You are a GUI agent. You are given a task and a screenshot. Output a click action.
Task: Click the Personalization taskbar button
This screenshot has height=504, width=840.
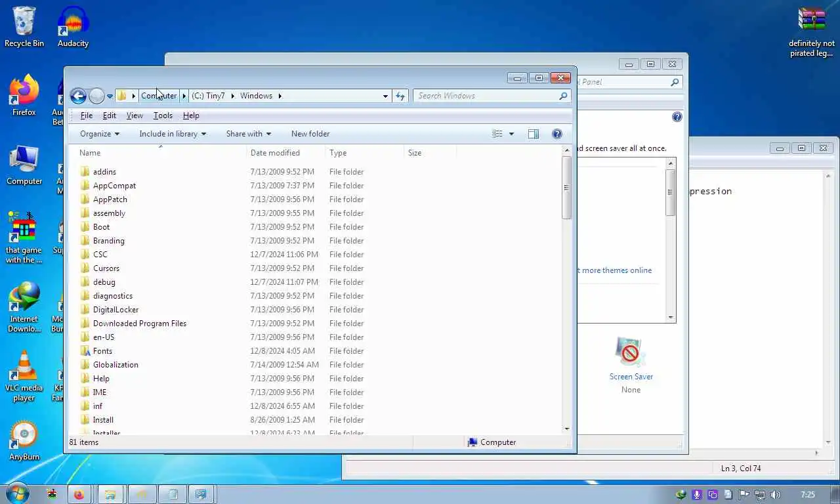[201, 495]
